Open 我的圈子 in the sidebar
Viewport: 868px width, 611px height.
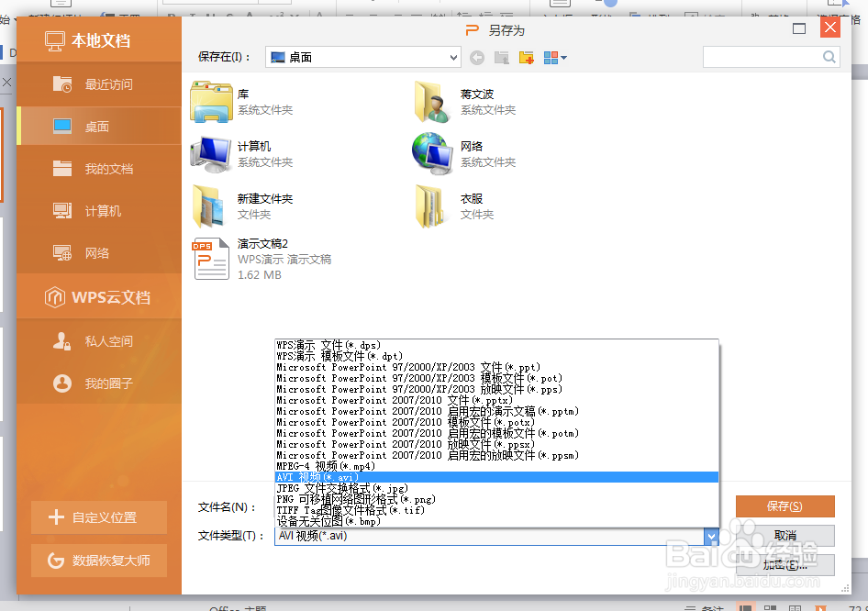pos(99,383)
